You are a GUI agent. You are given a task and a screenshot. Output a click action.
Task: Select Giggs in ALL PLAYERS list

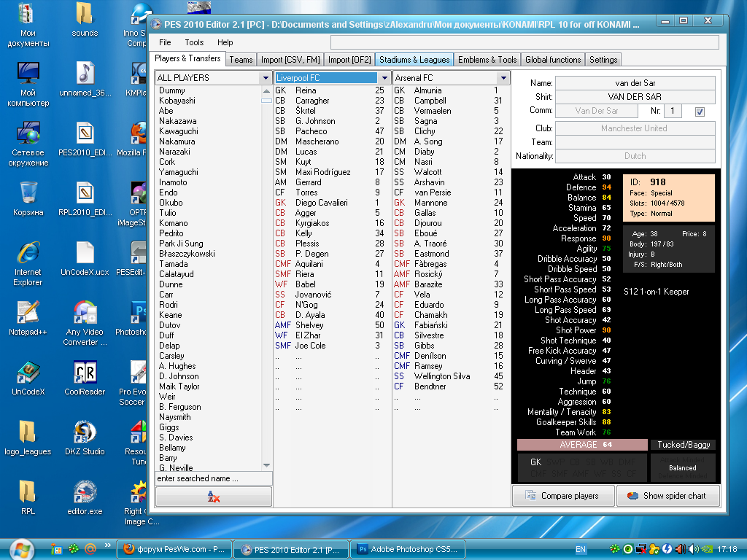[x=208, y=427]
